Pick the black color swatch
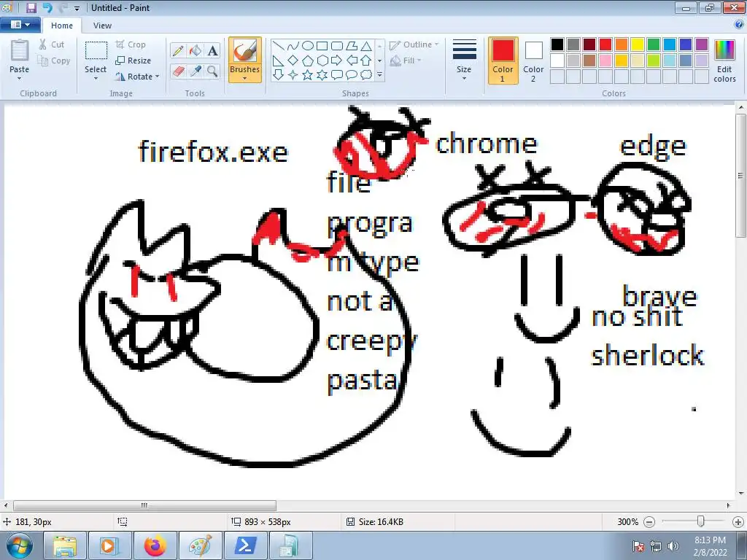 coord(557,44)
